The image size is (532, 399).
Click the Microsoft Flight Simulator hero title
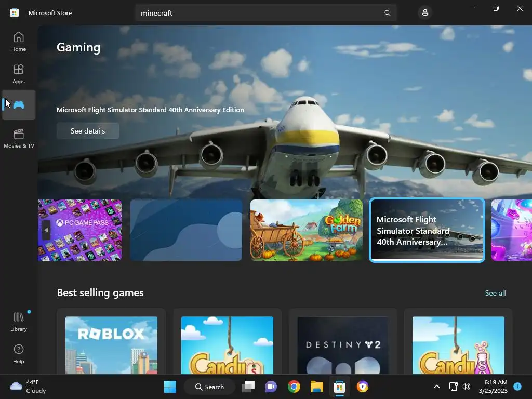(x=150, y=110)
